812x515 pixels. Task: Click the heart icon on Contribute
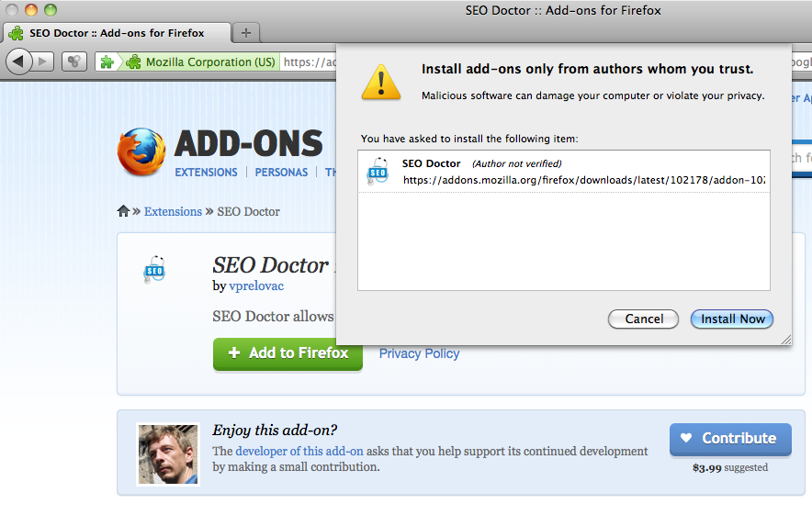click(686, 438)
